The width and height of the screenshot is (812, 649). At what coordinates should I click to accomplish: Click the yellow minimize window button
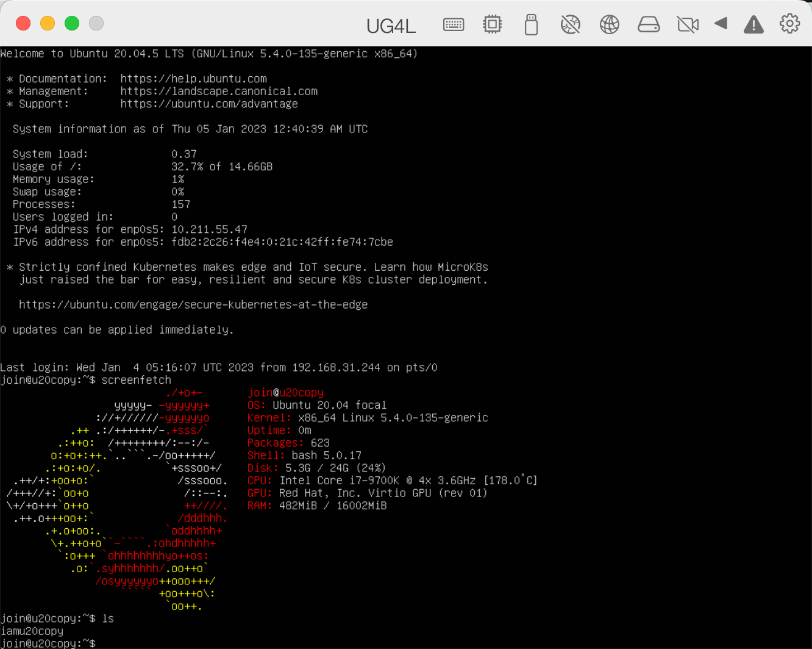tap(48, 23)
